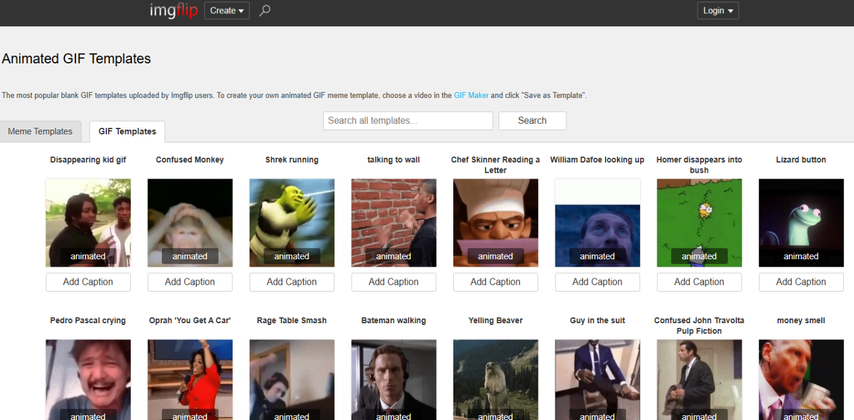Screen dimensions: 854x420
Task: Open the Shrek running thumbnail
Action: (x=292, y=223)
